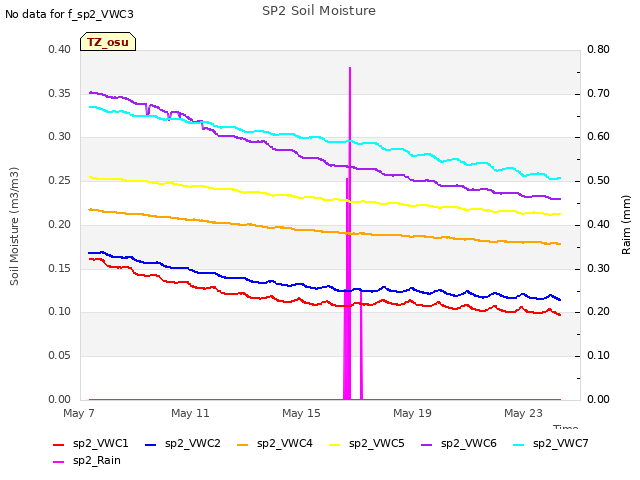Click the cyan sp2_VWC7 legend swatch
The image size is (640, 480).
click(519, 444)
